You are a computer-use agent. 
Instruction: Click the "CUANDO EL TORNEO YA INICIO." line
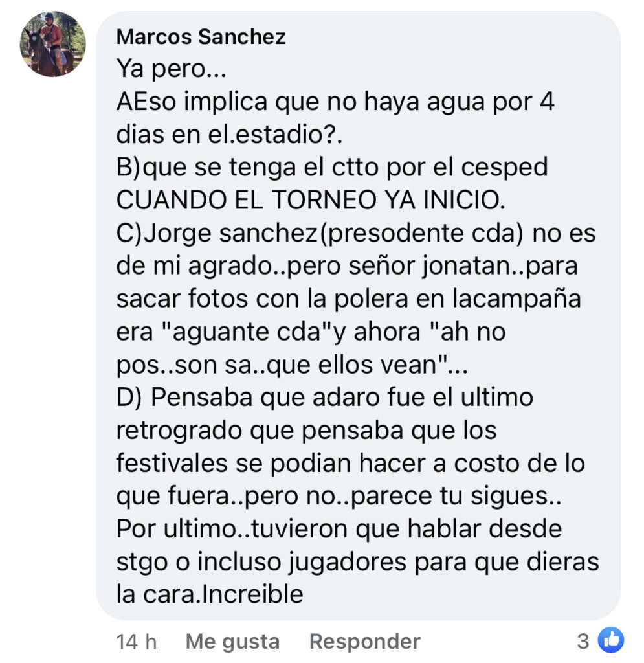pyautogui.click(x=311, y=199)
